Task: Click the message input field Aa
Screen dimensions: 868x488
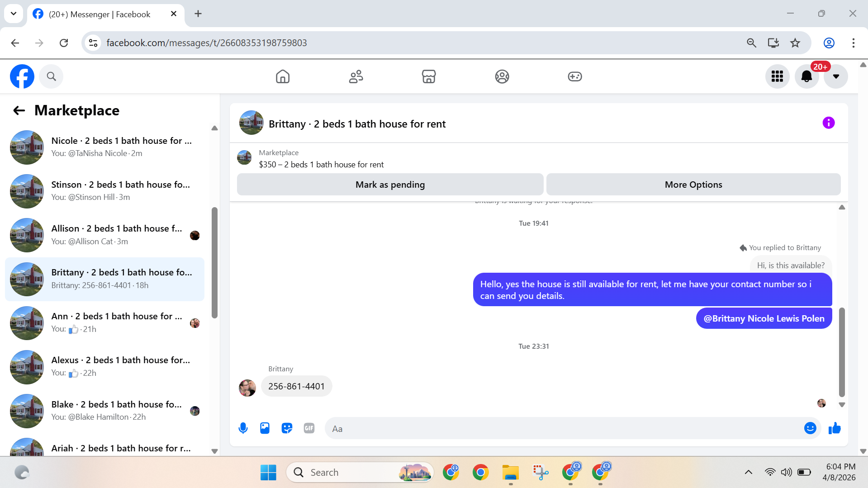Action: 563,428
